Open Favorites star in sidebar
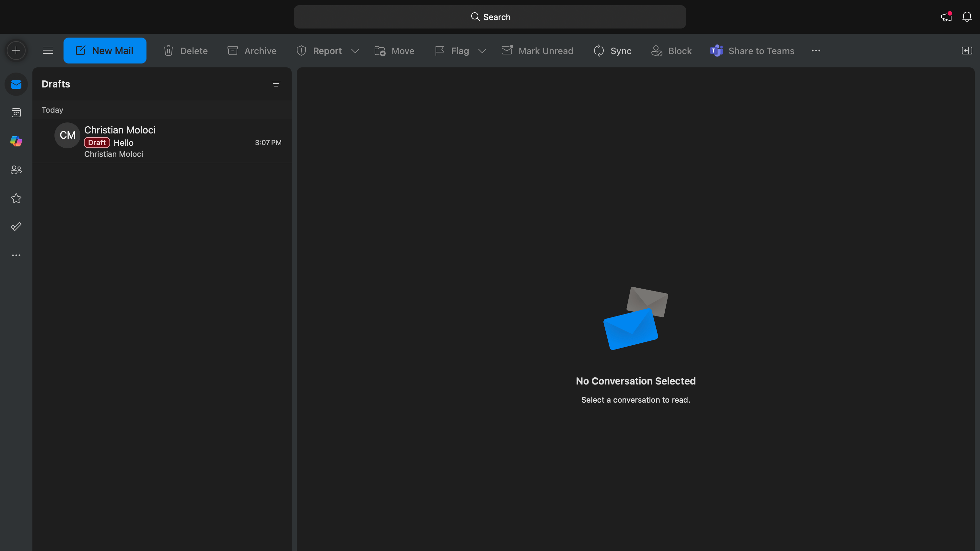 coord(16,198)
